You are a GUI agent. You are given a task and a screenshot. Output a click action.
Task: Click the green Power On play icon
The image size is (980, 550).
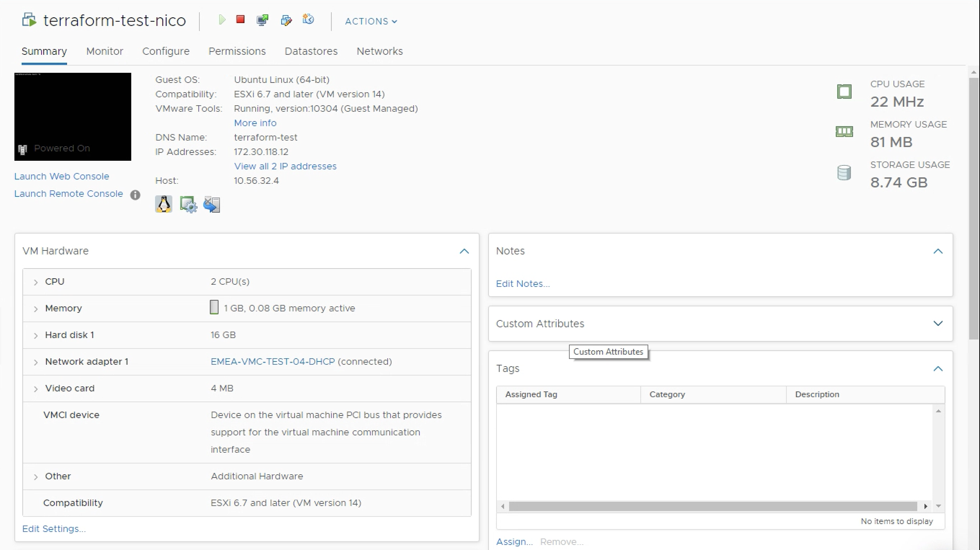[222, 19]
